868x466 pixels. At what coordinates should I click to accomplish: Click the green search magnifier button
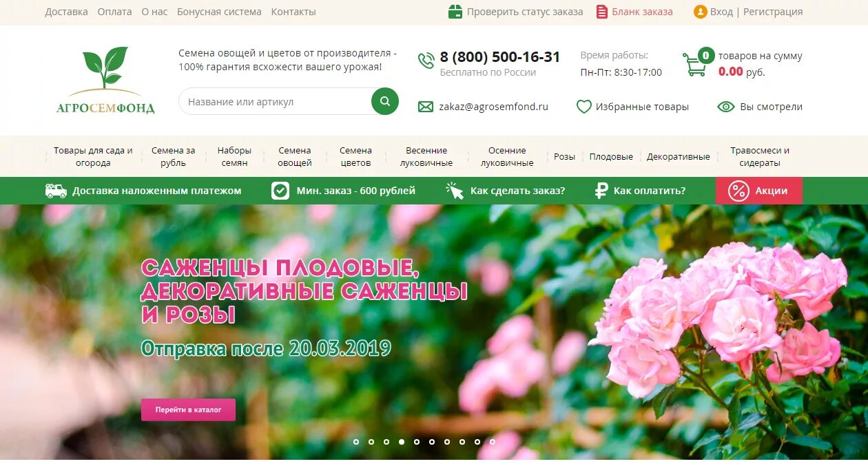point(385,101)
